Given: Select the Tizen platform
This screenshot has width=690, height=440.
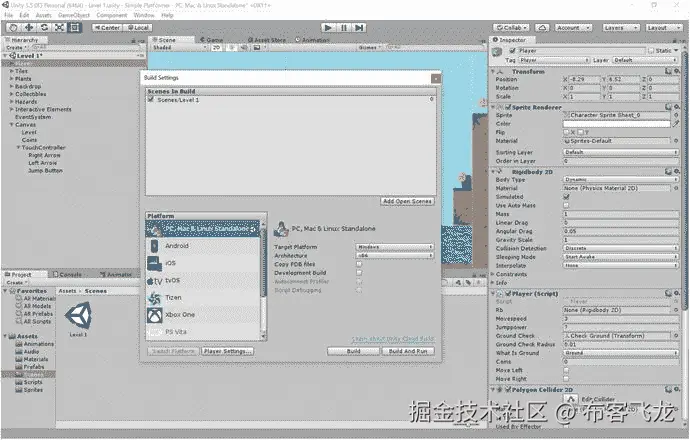Looking at the screenshot, I should (202, 298).
